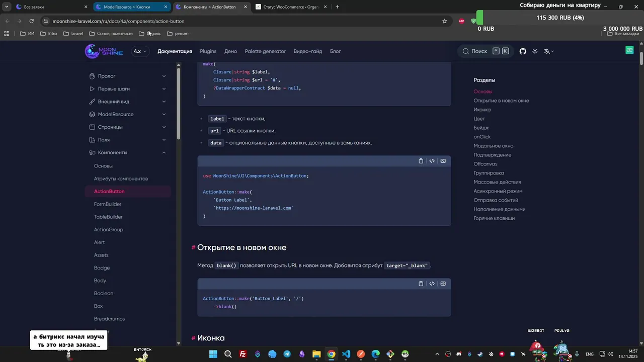The image size is (644, 362).
Task: Open the 4.x version dropdown
Action: pos(140,51)
